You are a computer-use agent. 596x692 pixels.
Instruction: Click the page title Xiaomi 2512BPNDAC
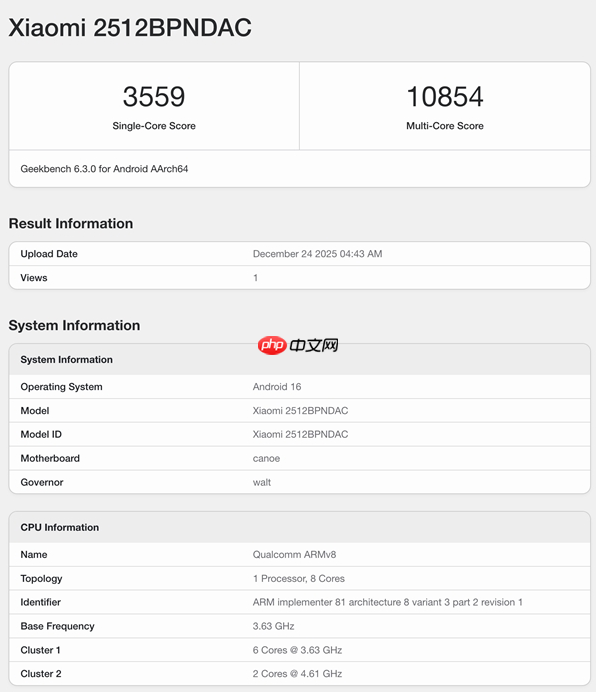[130, 27]
